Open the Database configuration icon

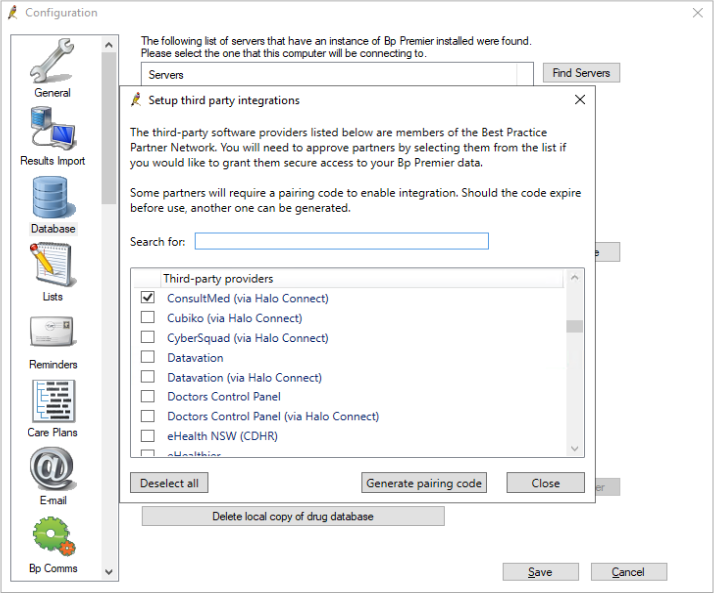click(52, 198)
